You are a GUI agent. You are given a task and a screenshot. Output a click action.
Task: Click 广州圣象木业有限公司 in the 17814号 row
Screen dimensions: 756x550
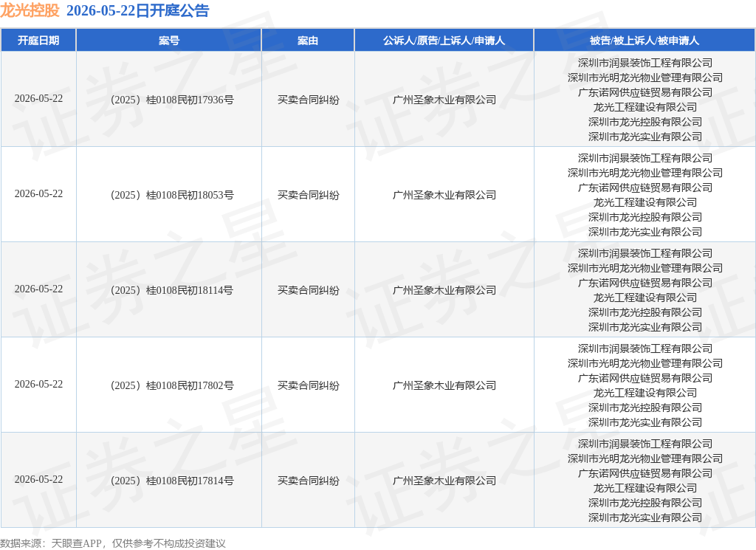click(444, 481)
